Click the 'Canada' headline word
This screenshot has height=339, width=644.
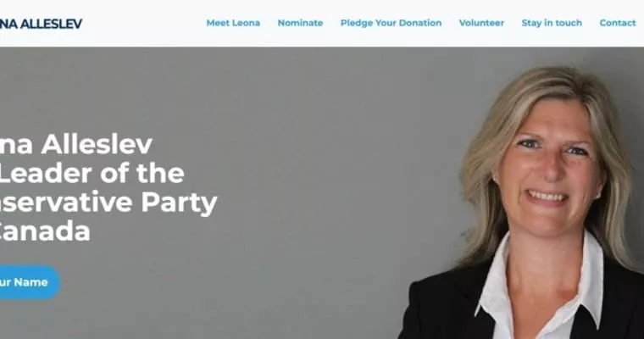pyautogui.click(x=45, y=231)
